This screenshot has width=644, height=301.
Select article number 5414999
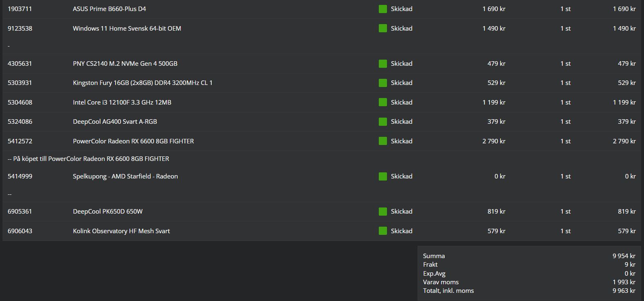click(20, 176)
